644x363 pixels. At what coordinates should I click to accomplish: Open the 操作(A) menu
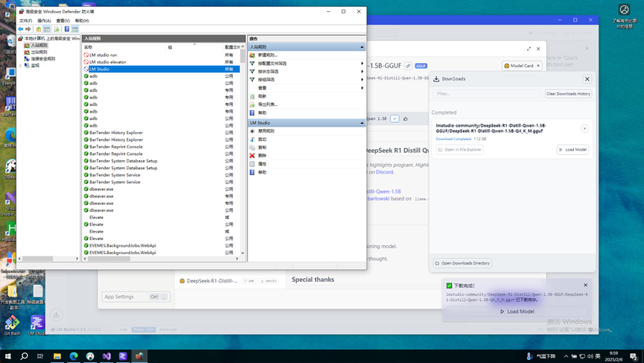44,21
